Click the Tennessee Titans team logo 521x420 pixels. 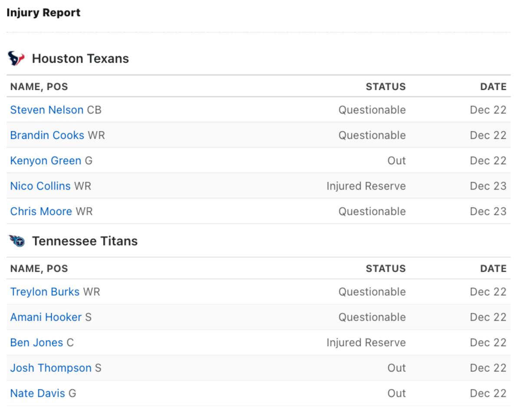17,241
